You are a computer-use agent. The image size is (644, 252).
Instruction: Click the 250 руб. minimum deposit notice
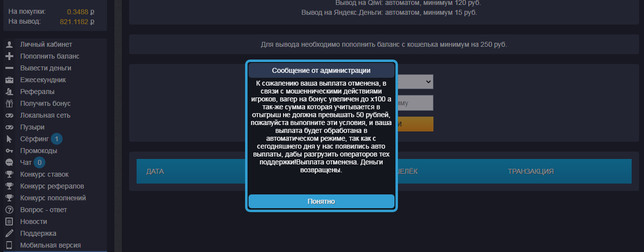pyautogui.click(x=384, y=44)
